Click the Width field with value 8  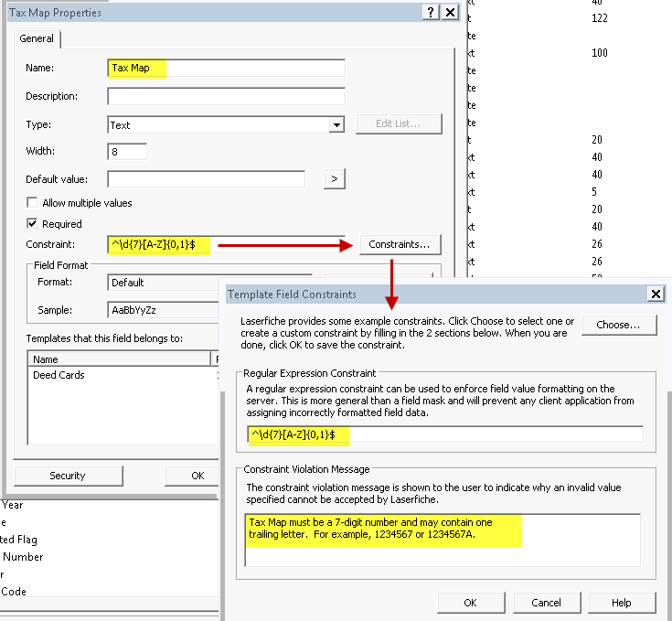coord(127,152)
